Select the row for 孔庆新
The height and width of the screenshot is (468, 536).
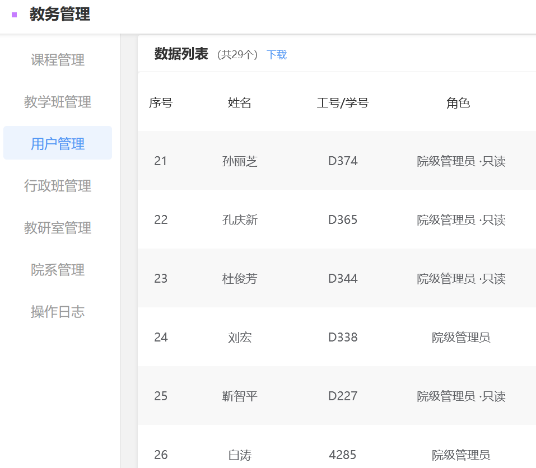pyautogui.click(x=337, y=219)
